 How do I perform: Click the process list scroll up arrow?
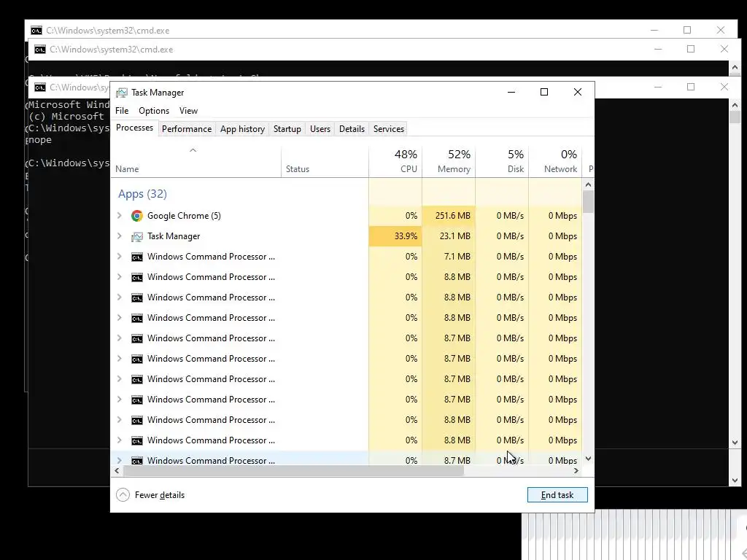pos(589,184)
